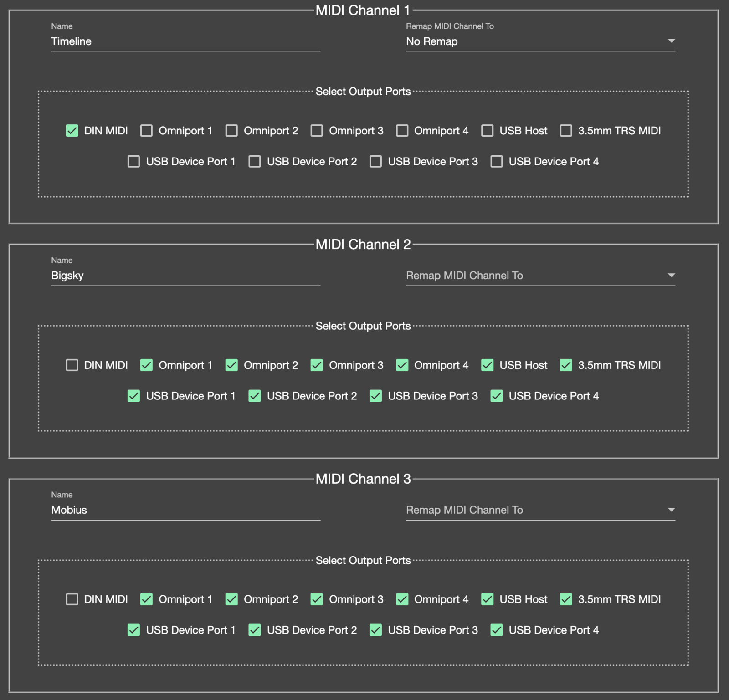Focus the Mobius name input
This screenshot has width=729, height=700.
coord(185,510)
